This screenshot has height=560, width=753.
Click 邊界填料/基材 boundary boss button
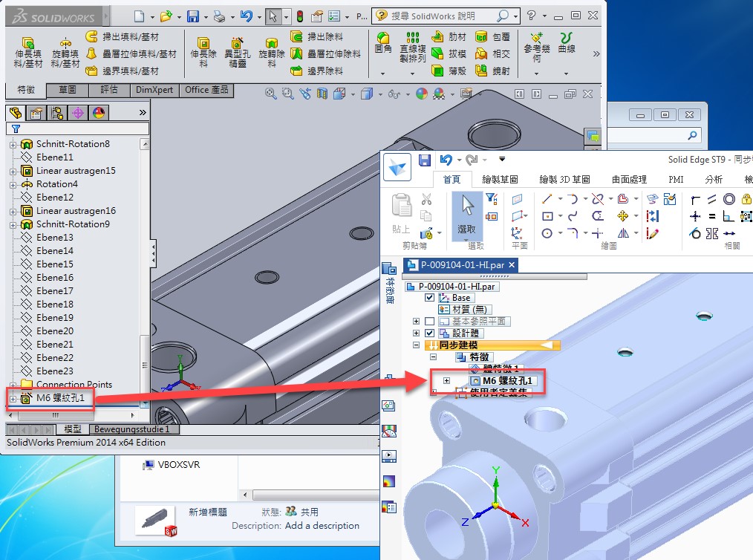coord(122,71)
